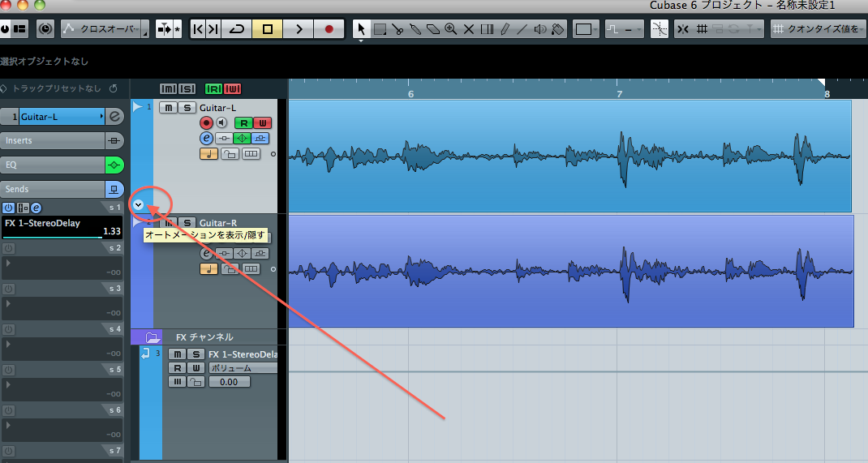Open Guitar-L edit channel settings in inspector
Viewport: 868px width, 463px height.
115,117
